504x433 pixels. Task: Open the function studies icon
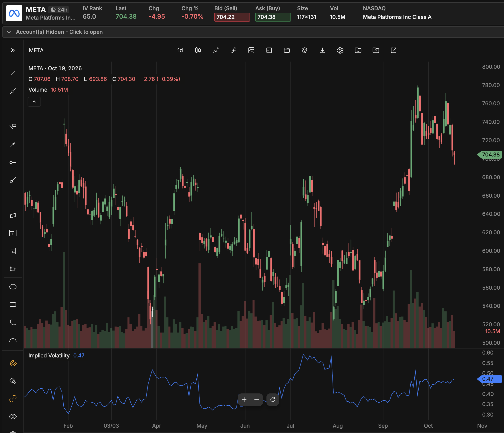pos(234,50)
